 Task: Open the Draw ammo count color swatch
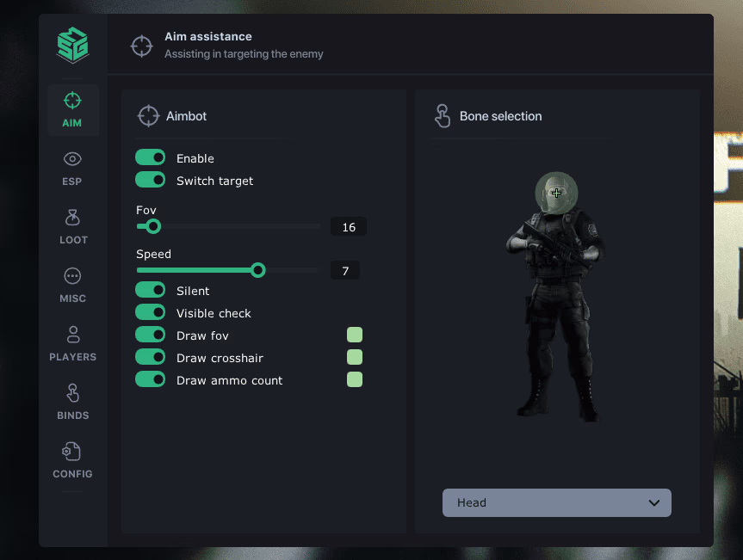click(x=355, y=379)
